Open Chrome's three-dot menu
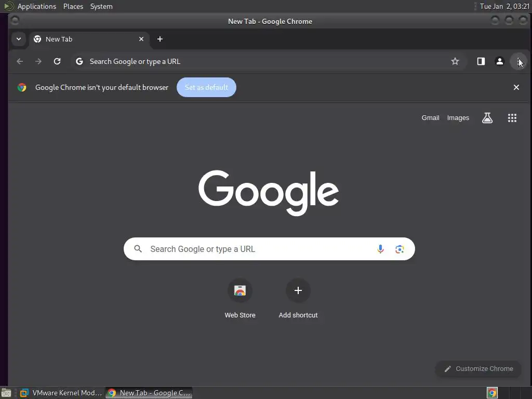The height and width of the screenshot is (399, 532). (x=518, y=61)
